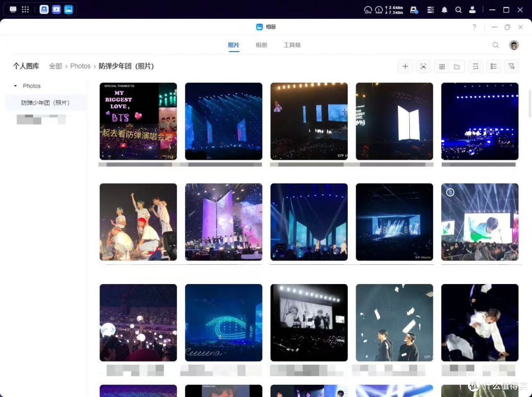
Task: Switch to the 工具箱 tab
Action: coord(292,45)
